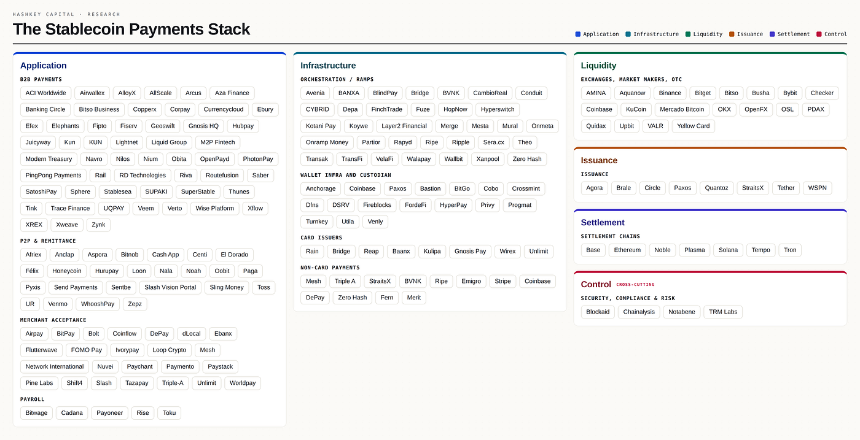Click the Transak chip
Image resolution: width=860 pixels, height=440 pixels.
point(317,159)
